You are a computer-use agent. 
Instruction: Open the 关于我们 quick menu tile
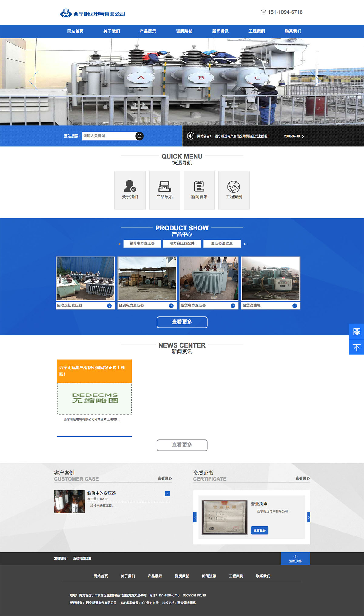point(130,190)
